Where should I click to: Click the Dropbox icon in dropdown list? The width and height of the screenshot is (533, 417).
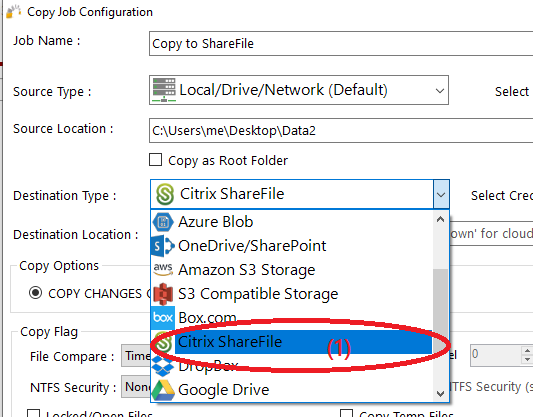click(x=163, y=366)
